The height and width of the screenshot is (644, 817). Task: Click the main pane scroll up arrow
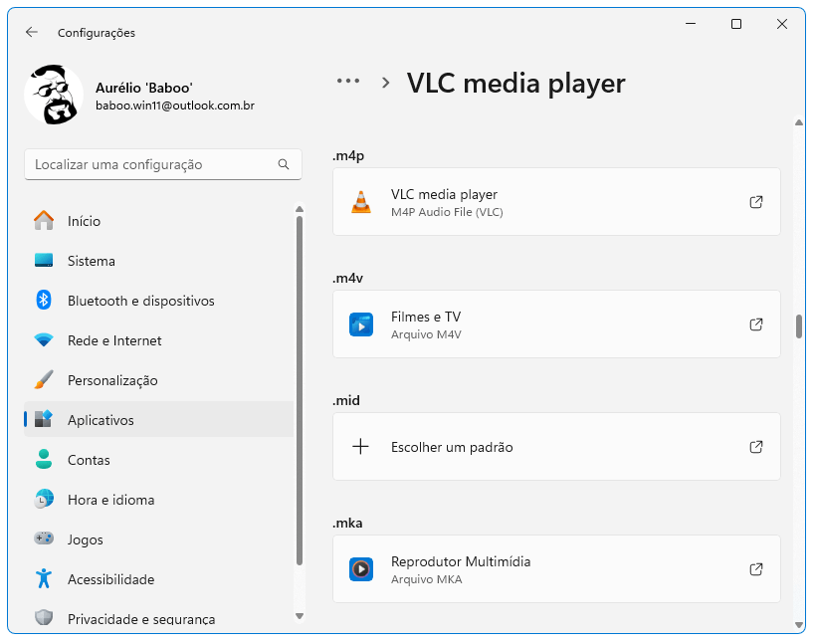pyautogui.click(x=799, y=122)
